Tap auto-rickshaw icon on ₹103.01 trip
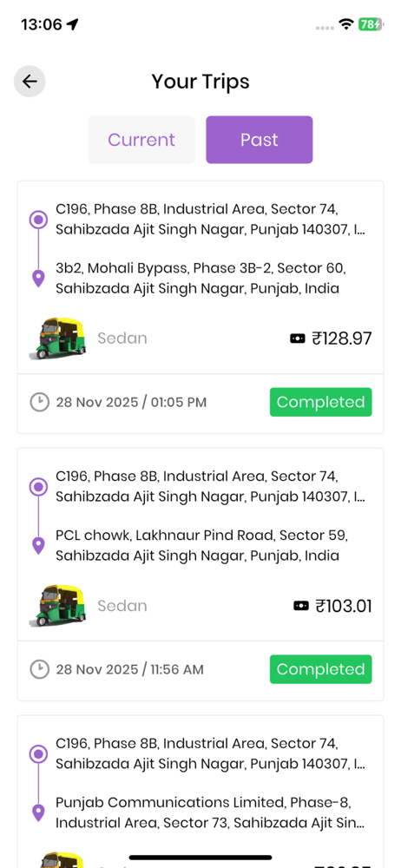Viewport: 401px width, 868px height. point(57,606)
